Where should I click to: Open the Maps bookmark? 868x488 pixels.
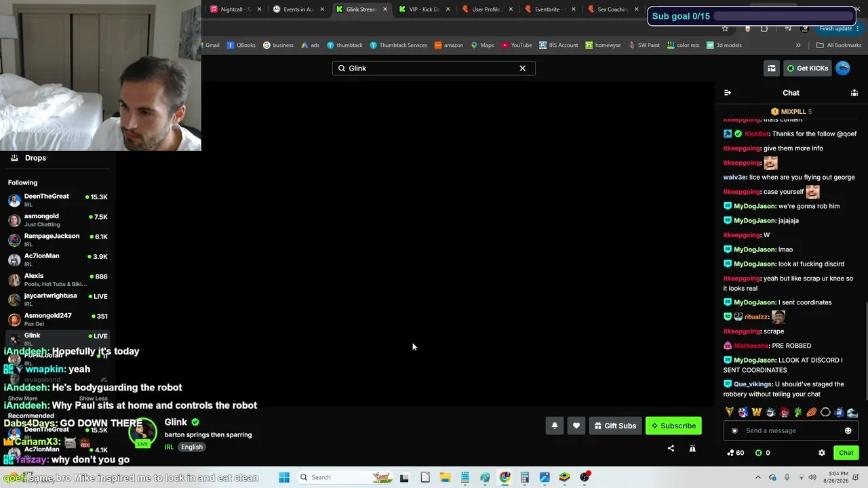pyautogui.click(x=483, y=45)
